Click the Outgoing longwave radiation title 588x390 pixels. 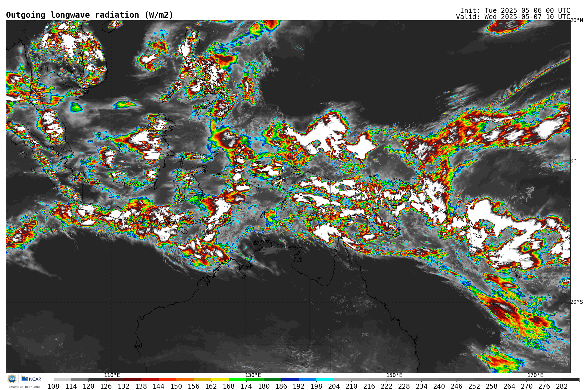(90, 15)
